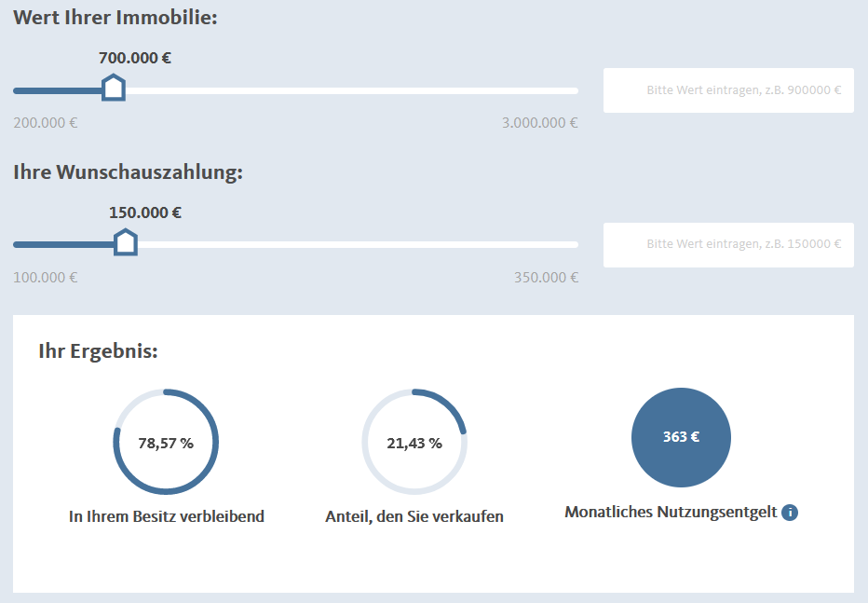Focus the property value input field

tap(728, 90)
